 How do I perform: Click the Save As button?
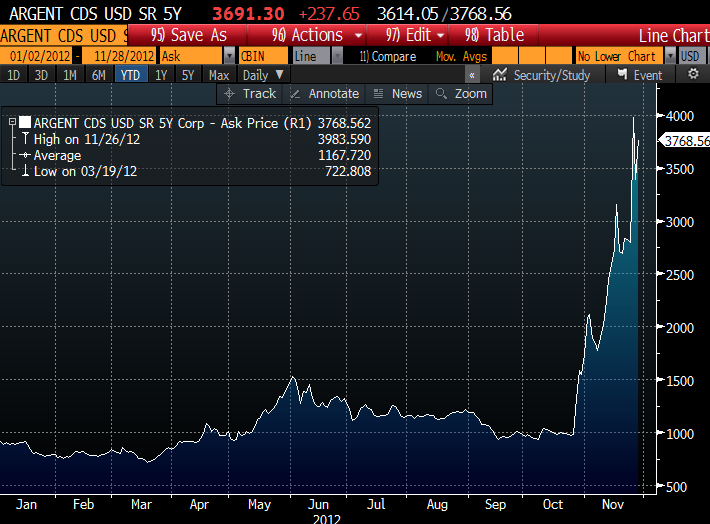pyautogui.click(x=188, y=35)
